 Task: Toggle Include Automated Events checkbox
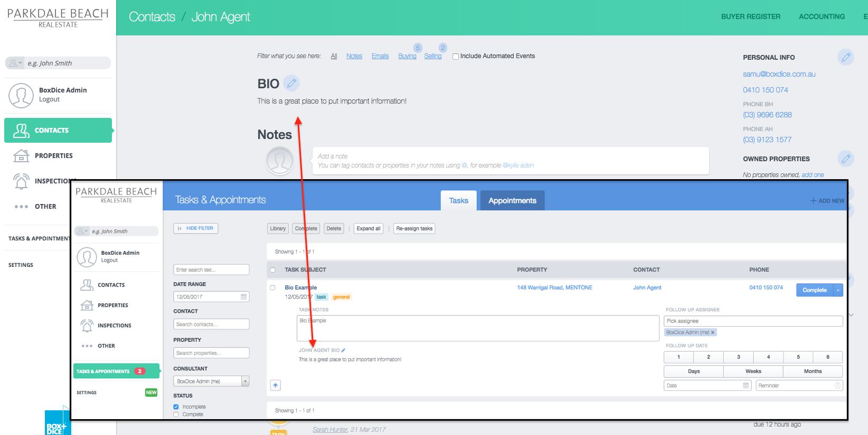456,57
